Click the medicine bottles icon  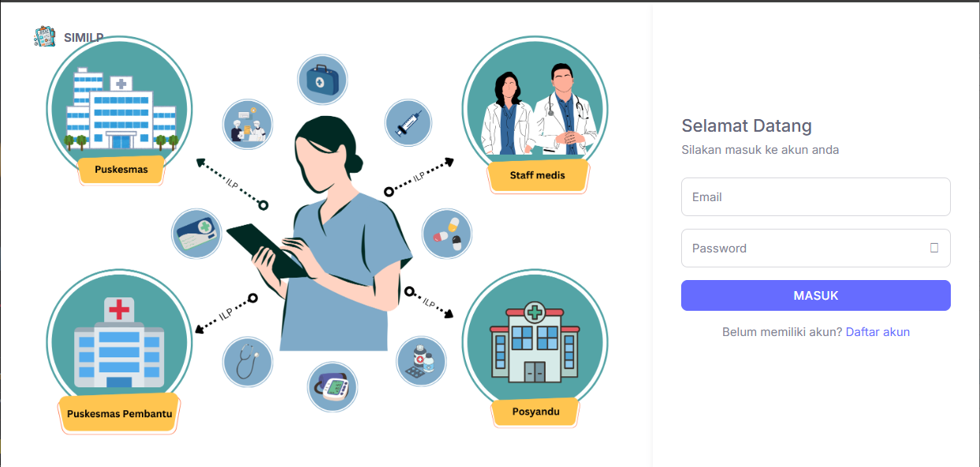420,361
